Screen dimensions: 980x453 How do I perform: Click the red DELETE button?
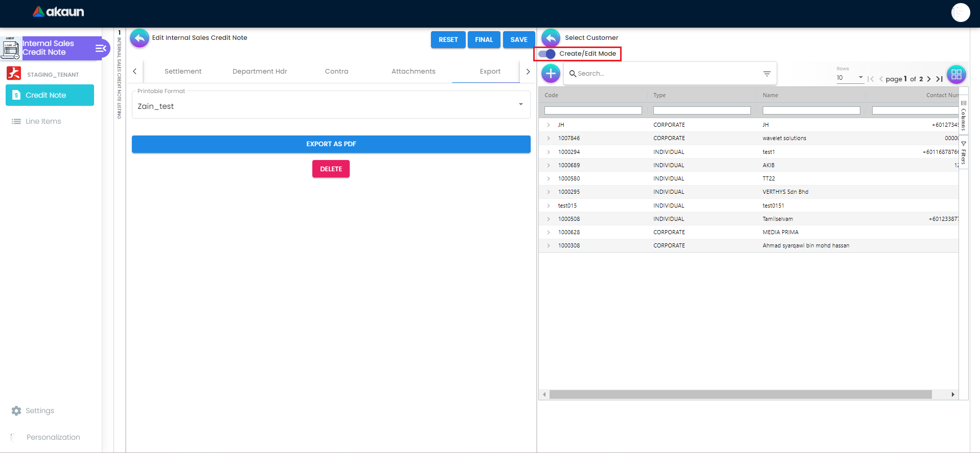coord(331,169)
